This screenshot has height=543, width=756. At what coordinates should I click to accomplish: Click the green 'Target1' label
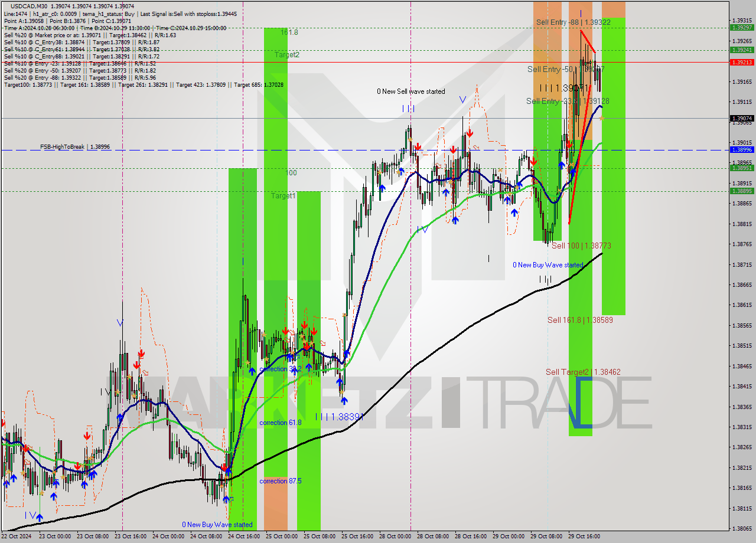pos(283,195)
